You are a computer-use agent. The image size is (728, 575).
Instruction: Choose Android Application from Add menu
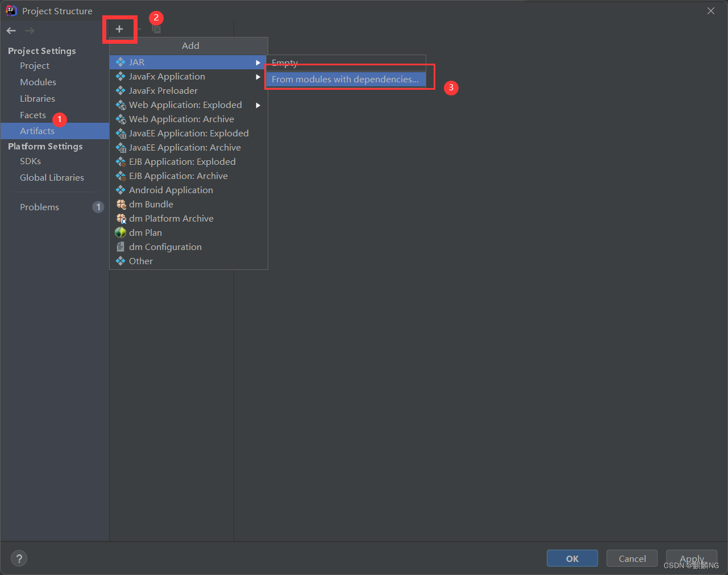click(170, 190)
